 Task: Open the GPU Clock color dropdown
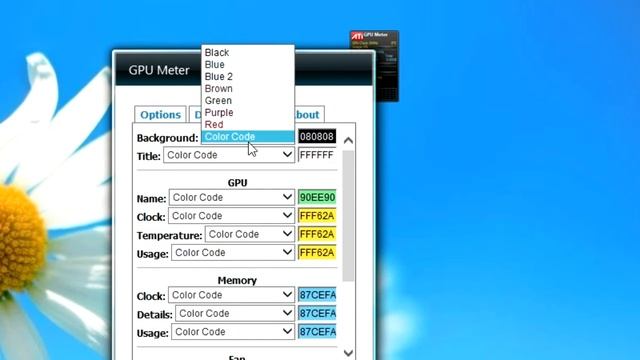point(231,216)
